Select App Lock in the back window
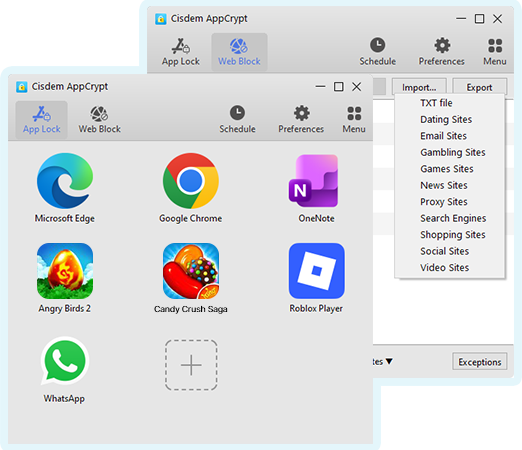 [x=181, y=52]
